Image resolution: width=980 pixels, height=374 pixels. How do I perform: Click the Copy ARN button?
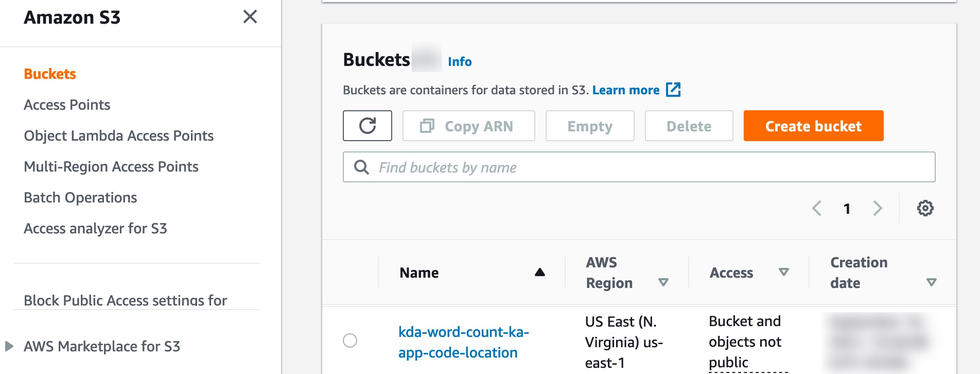click(468, 126)
